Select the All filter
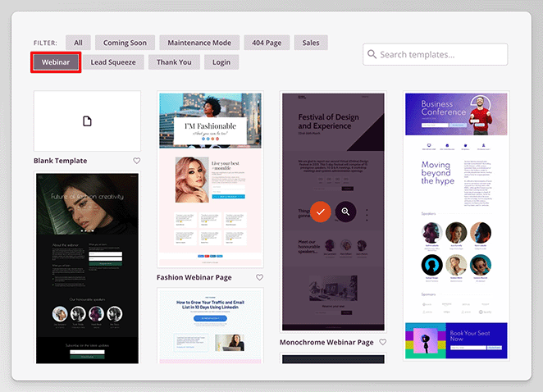This screenshot has width=543, height=392. (78, 43)
